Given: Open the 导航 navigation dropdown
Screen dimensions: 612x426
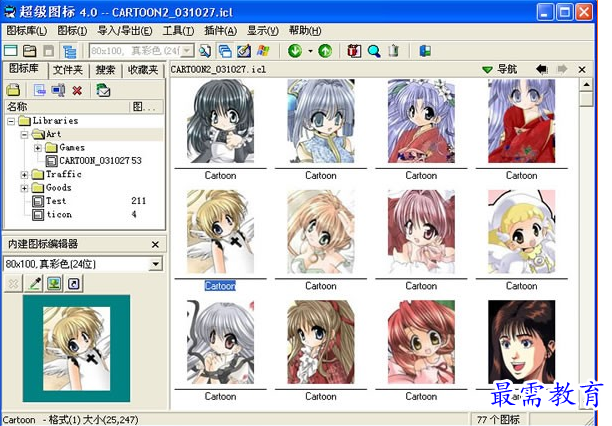Looking at the screenshot, I should click(500, 70).
